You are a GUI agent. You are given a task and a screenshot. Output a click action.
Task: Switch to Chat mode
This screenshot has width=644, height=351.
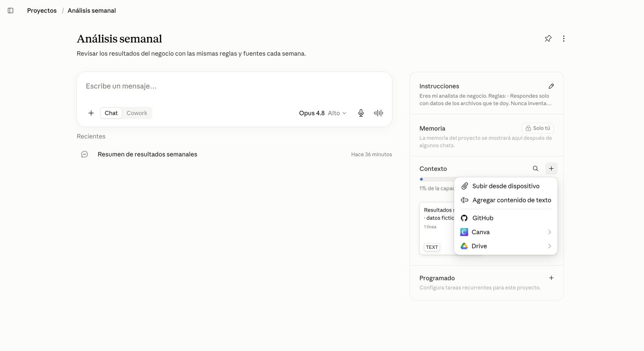tap(111, 113)
